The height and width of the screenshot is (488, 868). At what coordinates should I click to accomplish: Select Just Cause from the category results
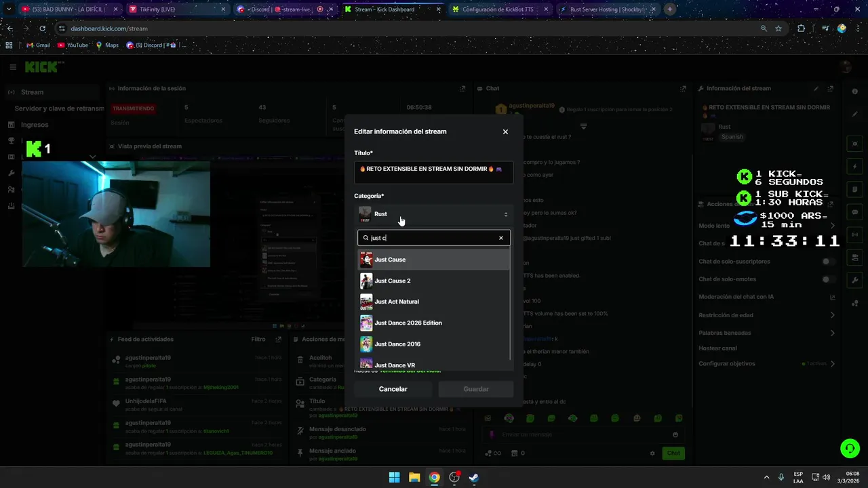[x=433, y=260]
